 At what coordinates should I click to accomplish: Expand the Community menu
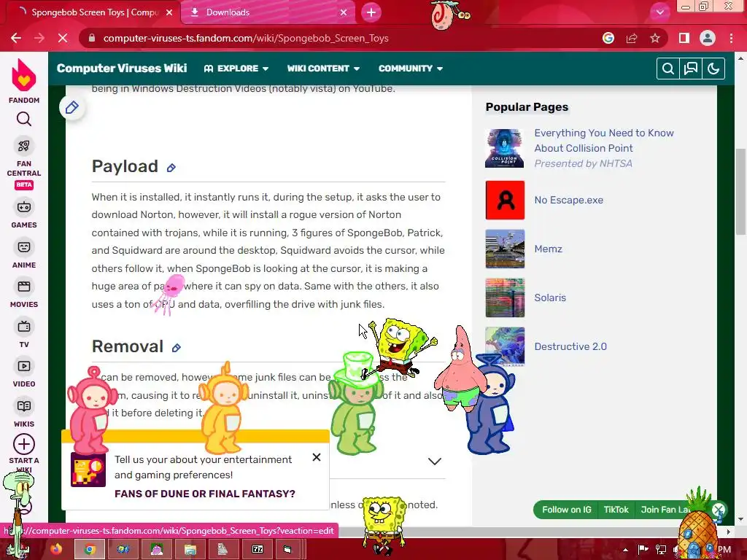pyautogui.click(x=411, y=69)
